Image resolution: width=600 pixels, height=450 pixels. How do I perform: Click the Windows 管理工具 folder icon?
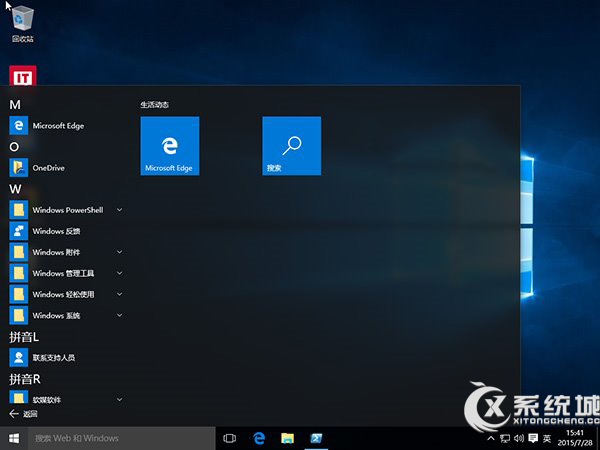[x=18, y=273]
